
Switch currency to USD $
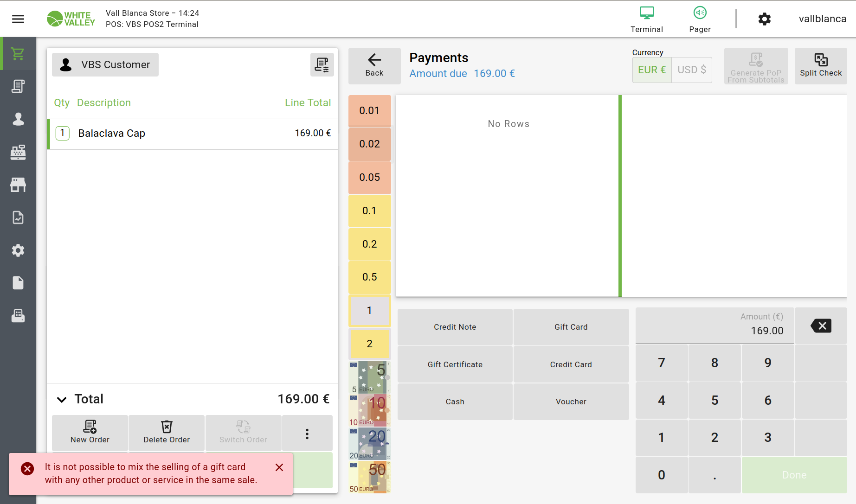click(x=692, y=70)
